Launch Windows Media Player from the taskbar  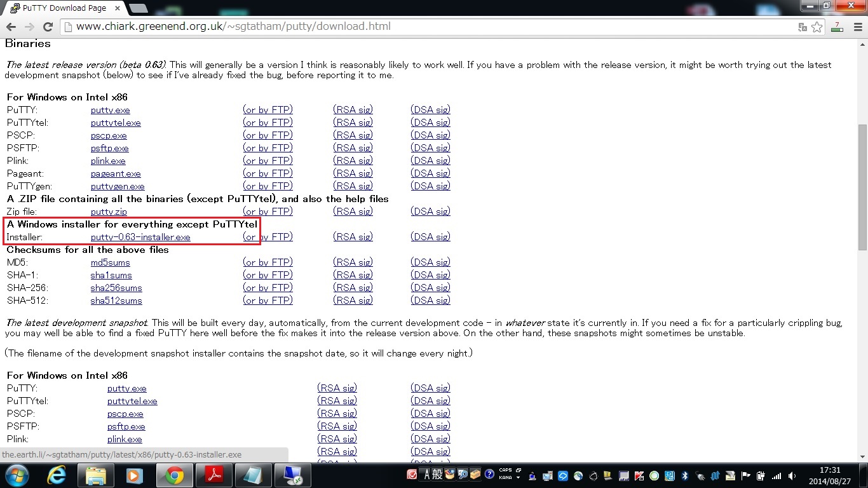point(134,475)
